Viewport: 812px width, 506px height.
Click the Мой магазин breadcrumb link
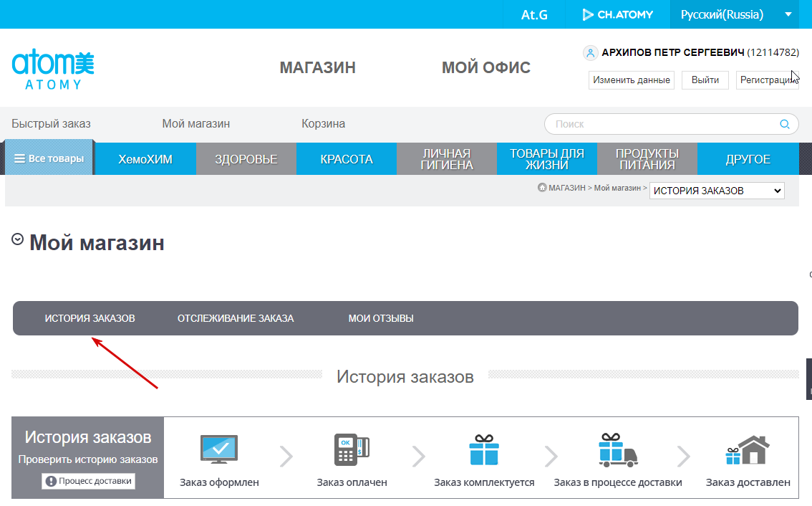coord(617,188)
